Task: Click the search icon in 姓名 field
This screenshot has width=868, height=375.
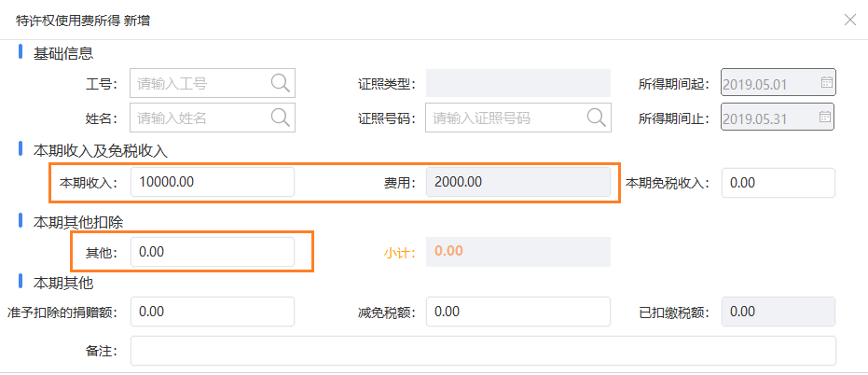Action: [280, 118]
